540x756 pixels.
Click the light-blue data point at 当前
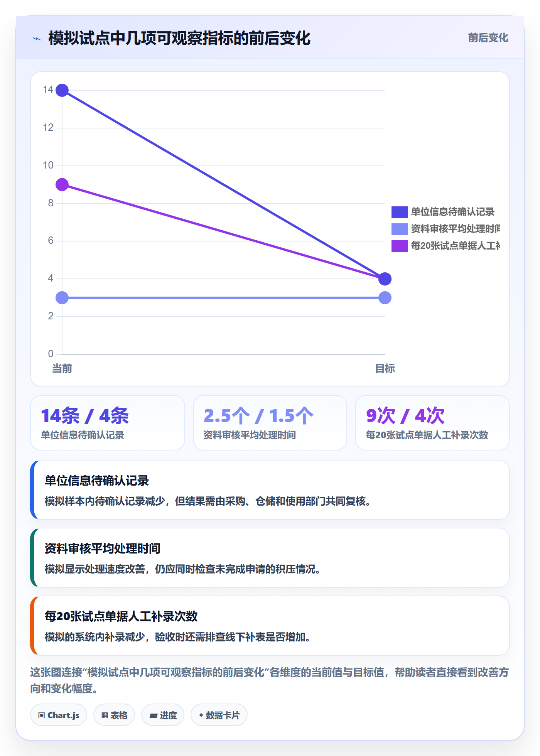(62, 298)
